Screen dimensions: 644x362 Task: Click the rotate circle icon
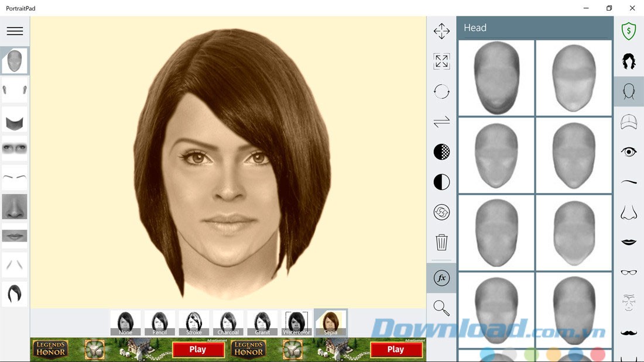[x=441, y=92]
